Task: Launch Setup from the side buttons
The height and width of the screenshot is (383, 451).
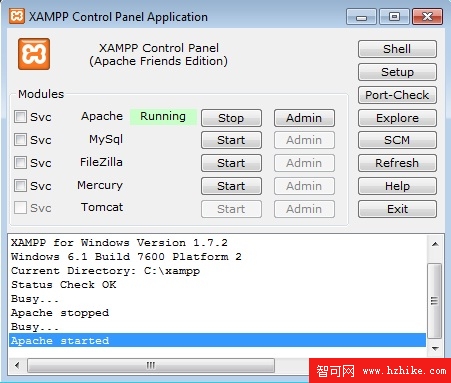Action: tap(397, 72)
